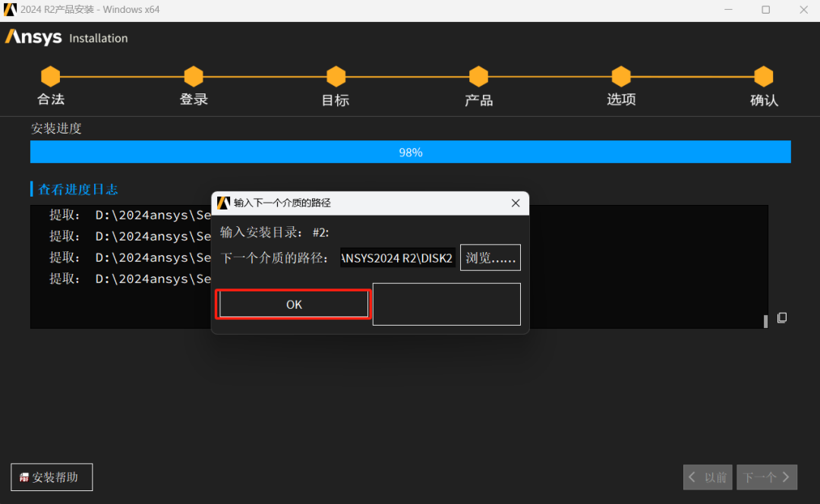Viewport: 820px width, 504px height.
Task: Click the Ansys Installation logo
Action: tap(66, 37)
